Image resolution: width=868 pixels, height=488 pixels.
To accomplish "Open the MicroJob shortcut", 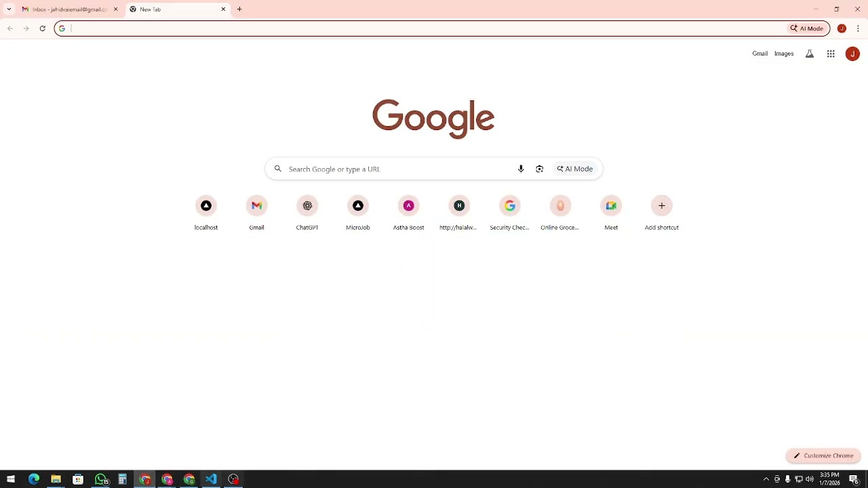I will [358, 213].
